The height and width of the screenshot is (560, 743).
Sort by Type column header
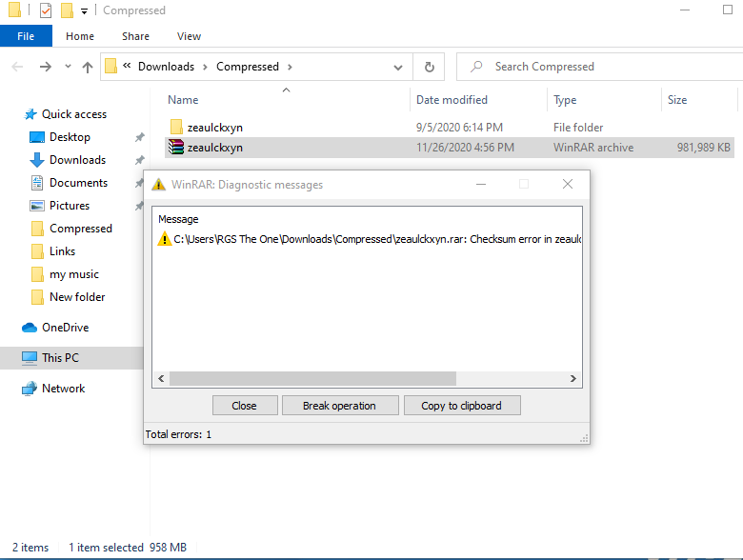565,100
